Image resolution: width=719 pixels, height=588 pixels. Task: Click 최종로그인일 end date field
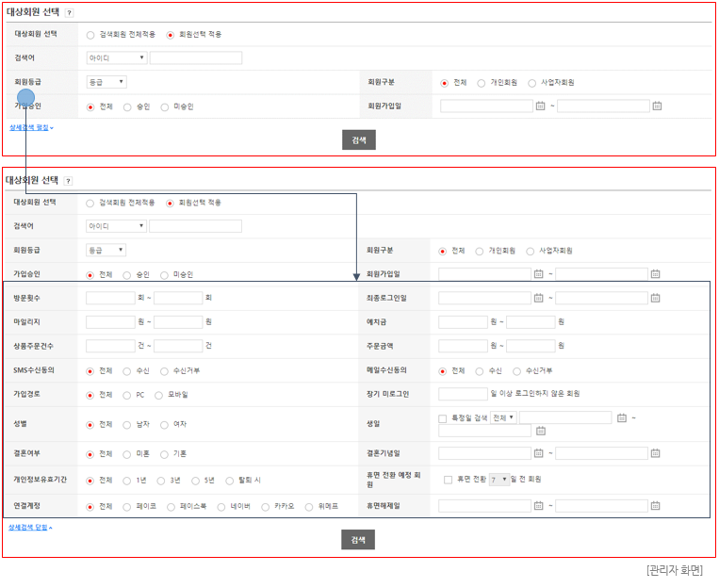(601, 298)
